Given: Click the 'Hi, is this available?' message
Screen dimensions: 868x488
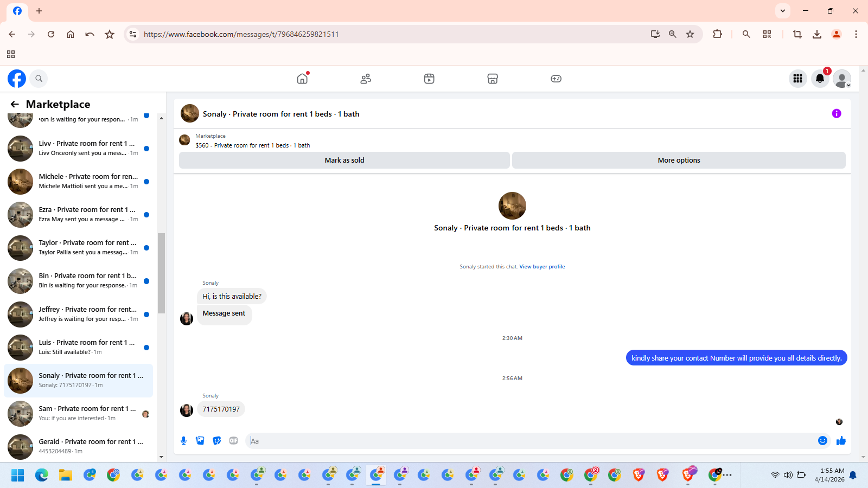Looking at the screenshot, I should (x=232, y=296).
